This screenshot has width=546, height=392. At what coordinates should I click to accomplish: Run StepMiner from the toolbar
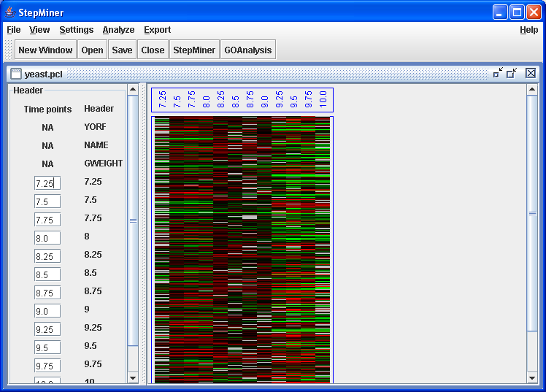point(194,50)
